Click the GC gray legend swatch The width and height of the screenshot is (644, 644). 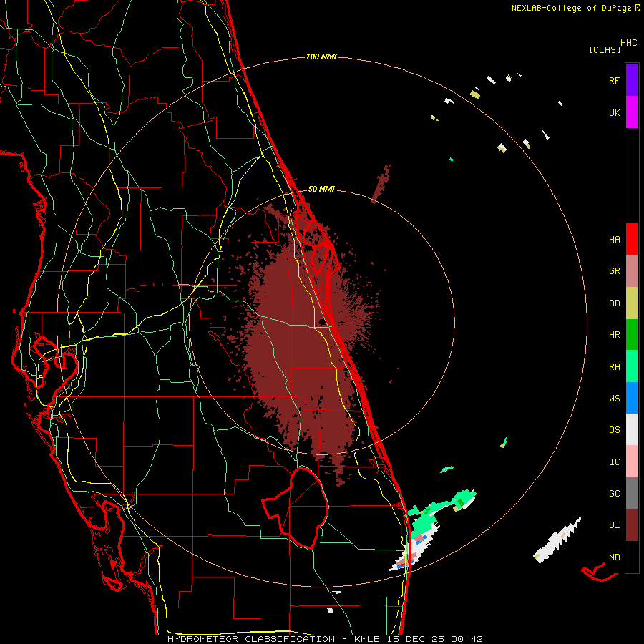632,493
